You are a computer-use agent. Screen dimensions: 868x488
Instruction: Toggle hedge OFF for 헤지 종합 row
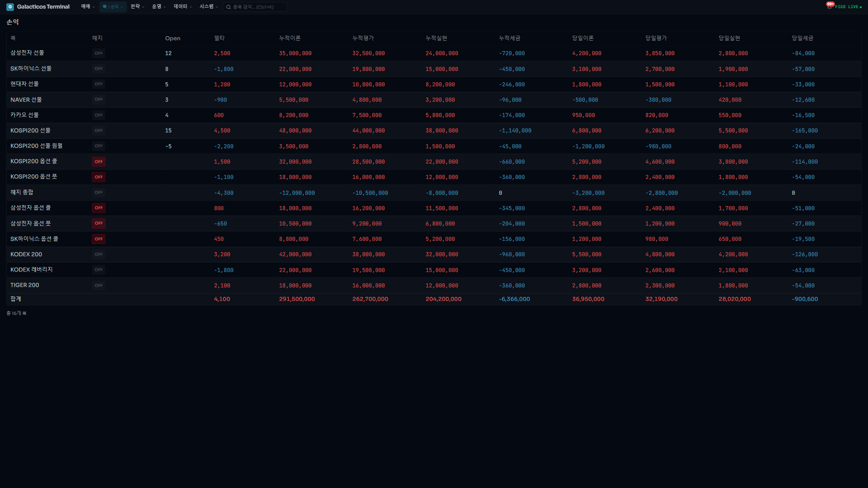click(x=99, y=192)
